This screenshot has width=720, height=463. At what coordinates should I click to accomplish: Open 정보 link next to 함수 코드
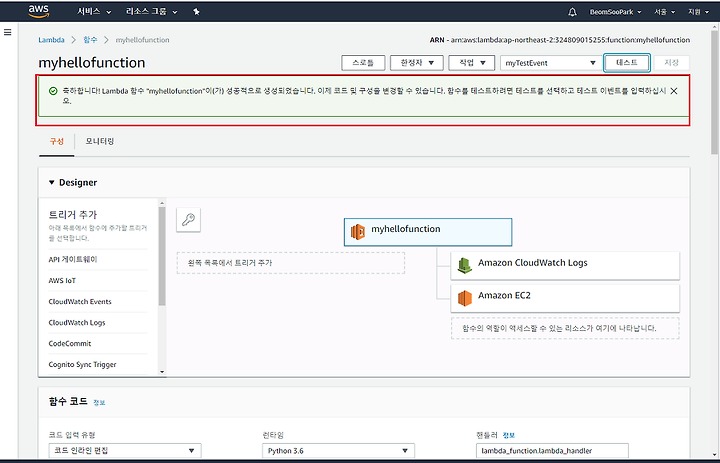point(99,403)
